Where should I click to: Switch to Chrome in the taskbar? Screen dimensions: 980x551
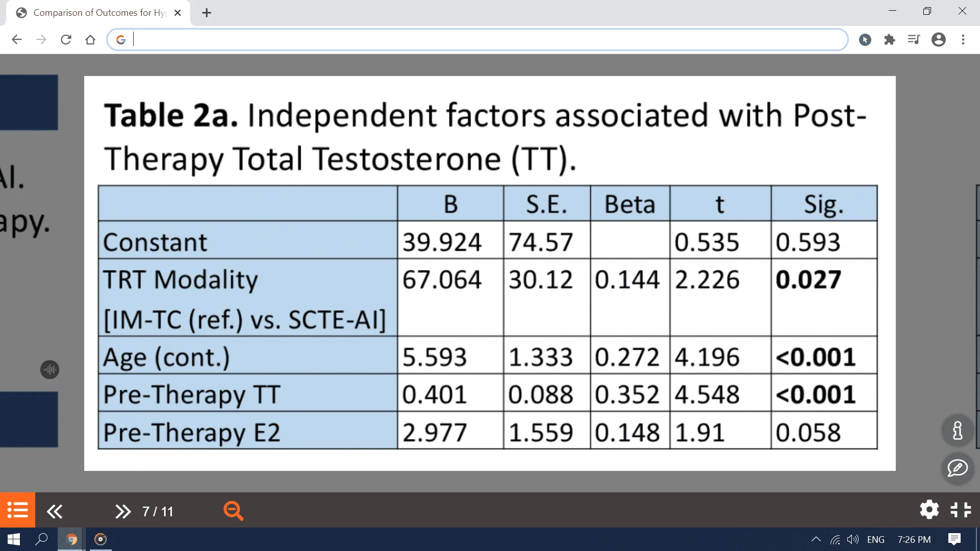coord(71,539)
